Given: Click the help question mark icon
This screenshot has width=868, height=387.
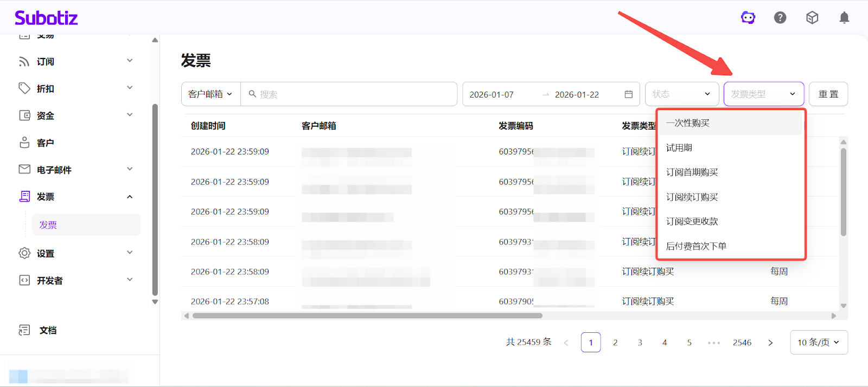Looking at the screenshot, I should (x=780, y=18).
